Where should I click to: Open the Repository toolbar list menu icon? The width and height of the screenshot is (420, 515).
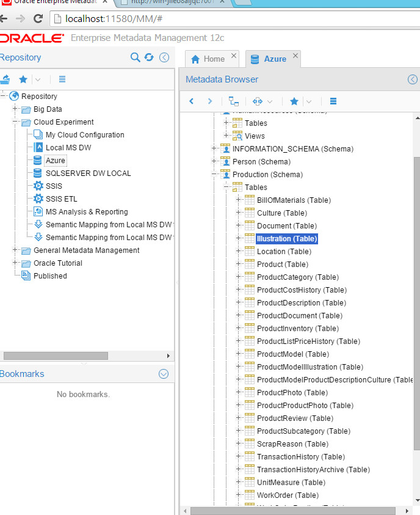click(x=62, y=79)
